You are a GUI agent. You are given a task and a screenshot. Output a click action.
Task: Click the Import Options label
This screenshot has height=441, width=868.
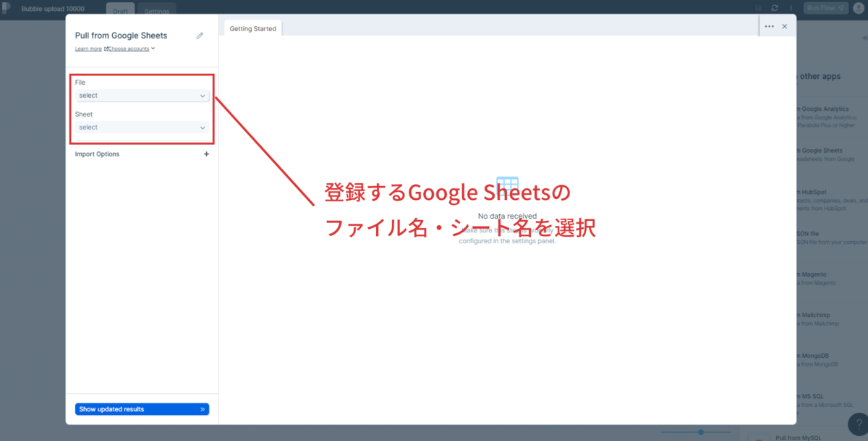pyautogui.click(x=97, y=154)
